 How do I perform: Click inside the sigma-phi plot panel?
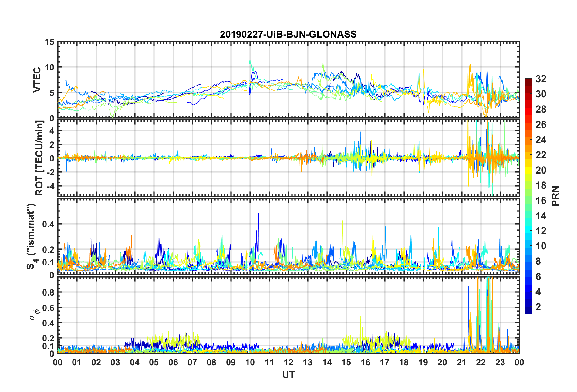(288, 315)
